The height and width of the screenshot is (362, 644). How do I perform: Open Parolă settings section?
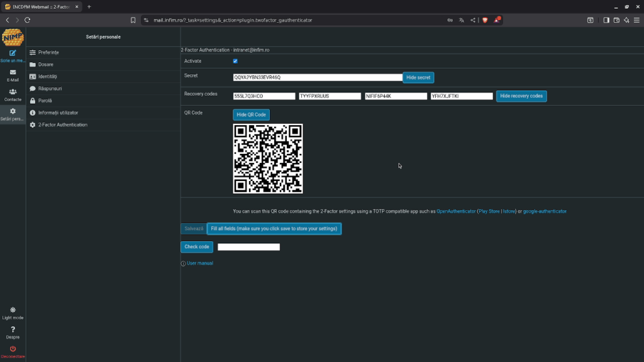pyautogui.click(x=104, y=101)
